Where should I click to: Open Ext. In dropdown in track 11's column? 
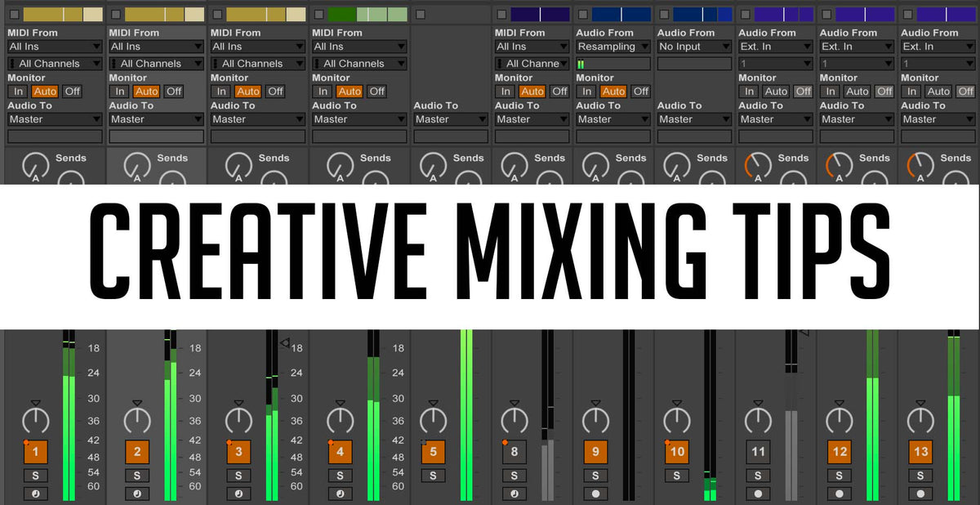click(777, 47)
